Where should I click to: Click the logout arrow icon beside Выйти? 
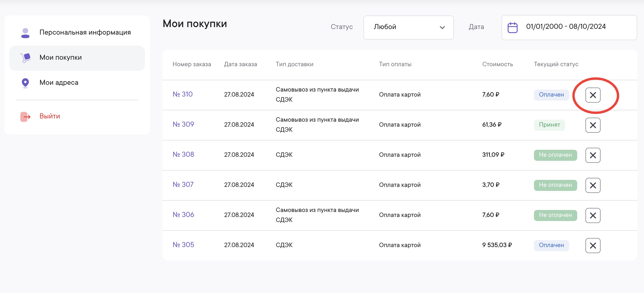[x=25, y=117]
